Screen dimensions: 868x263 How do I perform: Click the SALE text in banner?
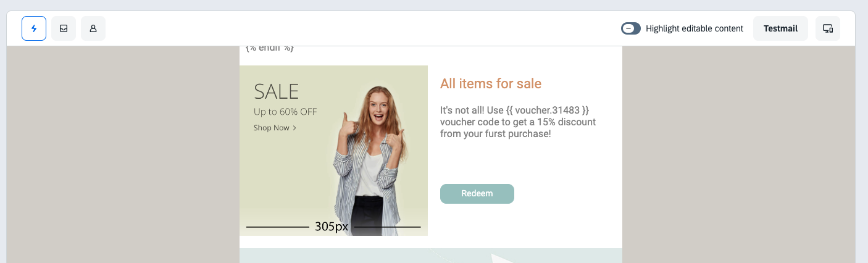[x=276, y=91]
